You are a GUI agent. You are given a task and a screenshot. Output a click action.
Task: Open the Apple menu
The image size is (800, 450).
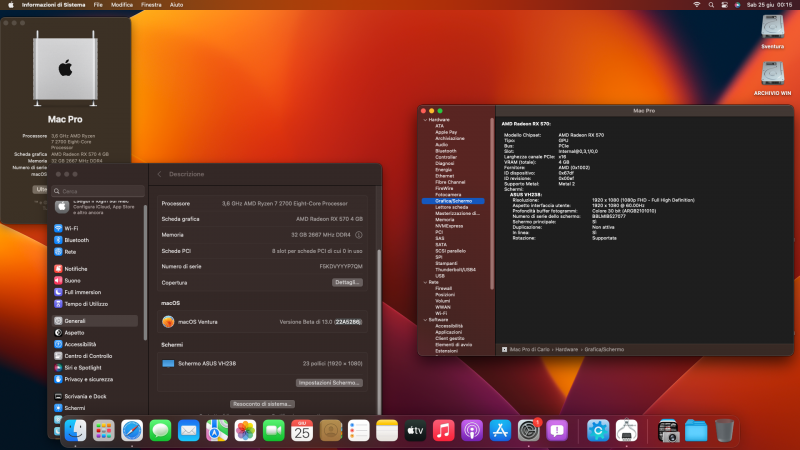[x=11, y=5]
